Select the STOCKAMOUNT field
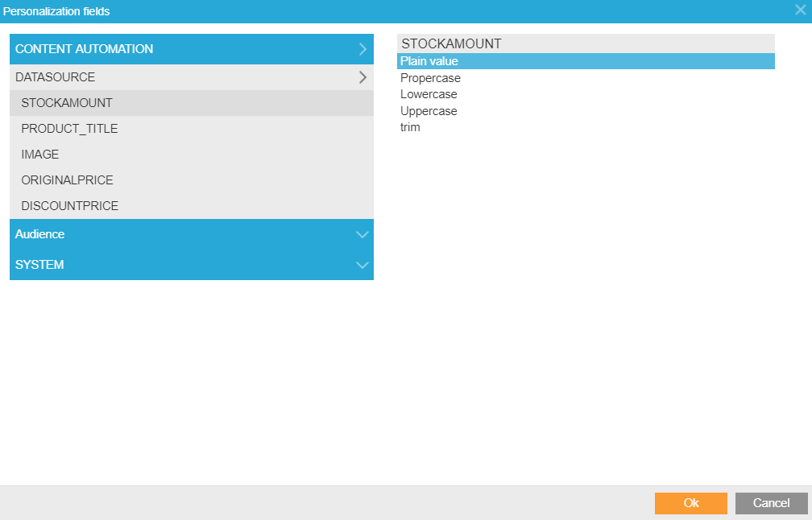 67,103
